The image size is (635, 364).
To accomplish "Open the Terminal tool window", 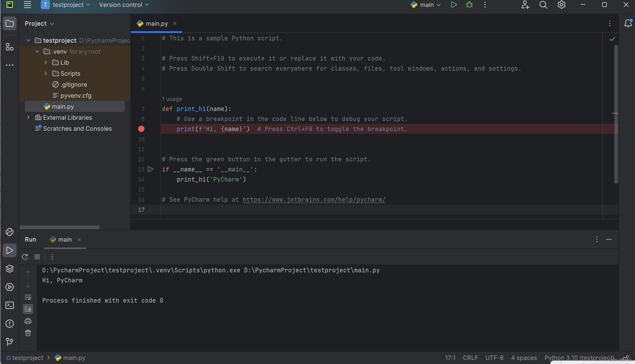I will (9, 305).
